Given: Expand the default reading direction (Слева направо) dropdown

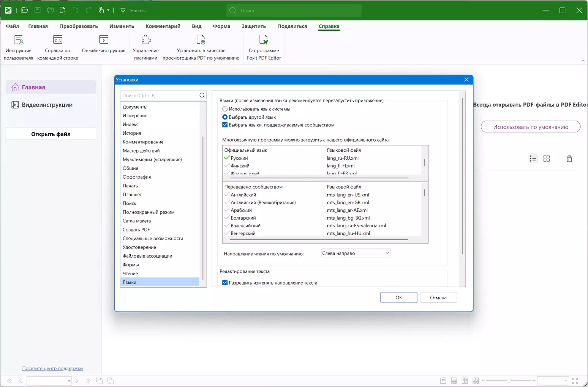Looking at the screenshot, I should click(356, 253).
